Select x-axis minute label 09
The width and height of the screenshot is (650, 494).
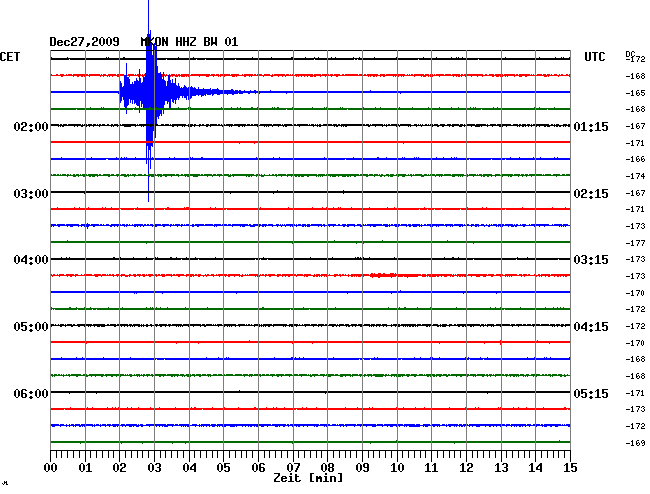point(362,468)
